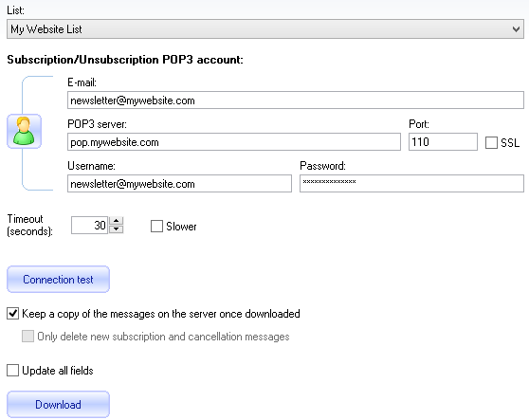The image size is (529, 420).
Task: Tick the Slower checkbox
Action: (x=156, y=227)
